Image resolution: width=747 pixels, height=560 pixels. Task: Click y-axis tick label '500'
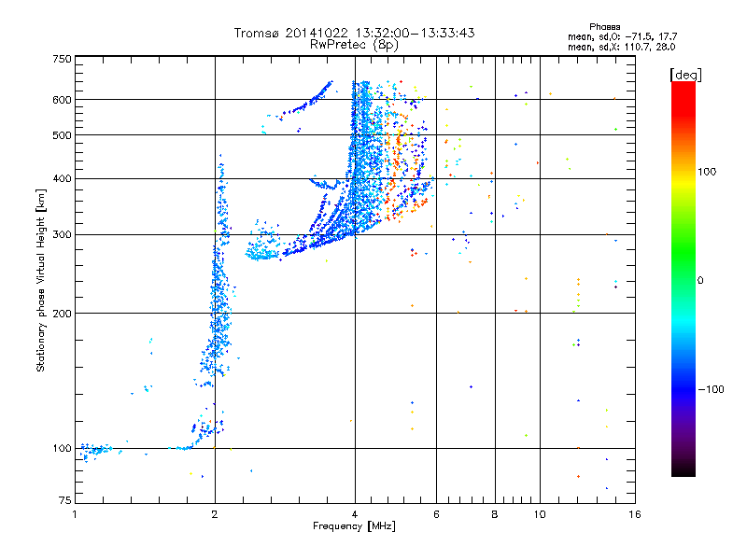click(x=62, y=135)
